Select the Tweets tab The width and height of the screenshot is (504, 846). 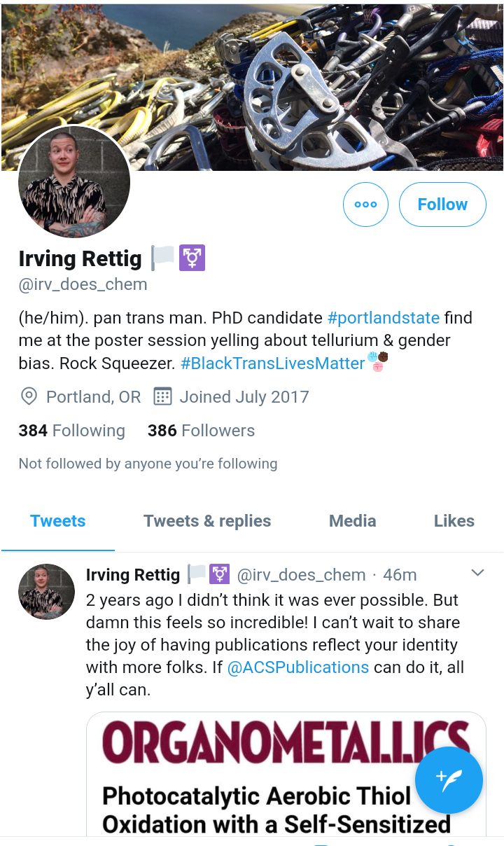[58, 521]
